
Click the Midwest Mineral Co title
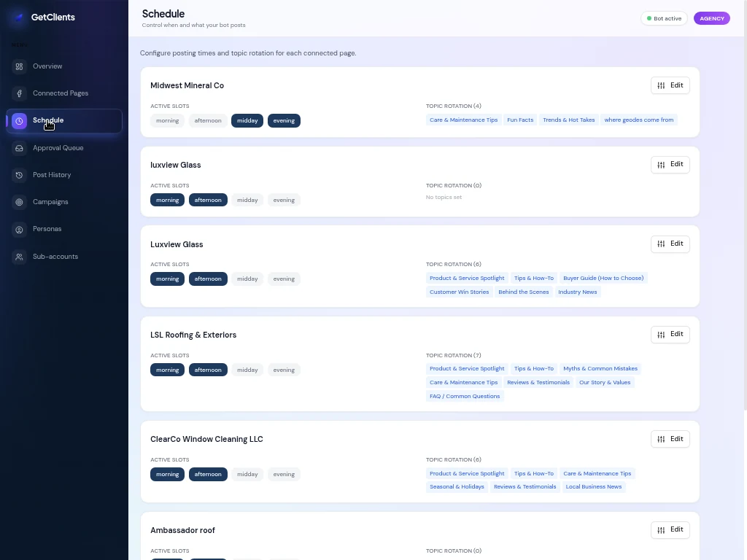(187, 86)
